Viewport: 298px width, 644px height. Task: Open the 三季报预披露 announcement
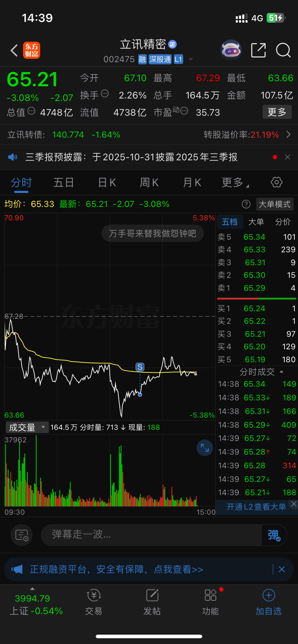tap(131, 157)
